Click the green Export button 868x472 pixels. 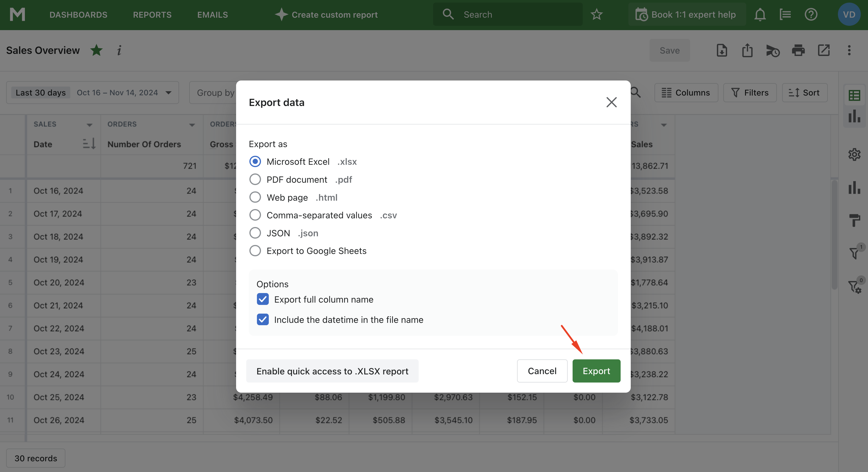(x=596, y=371)
